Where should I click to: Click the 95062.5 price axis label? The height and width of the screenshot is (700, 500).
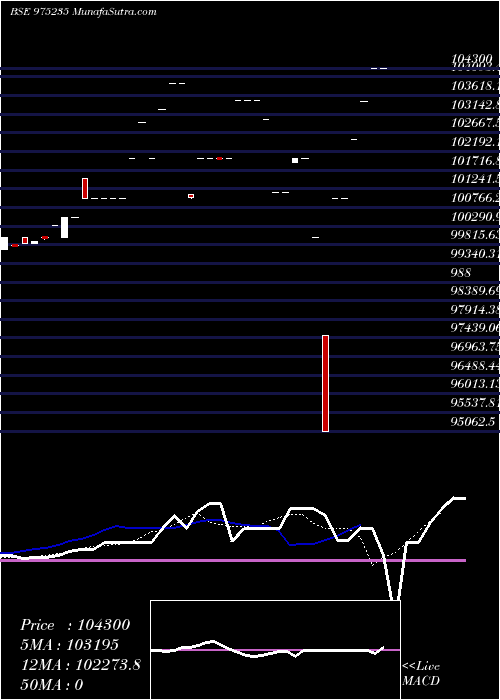(473, 422)
